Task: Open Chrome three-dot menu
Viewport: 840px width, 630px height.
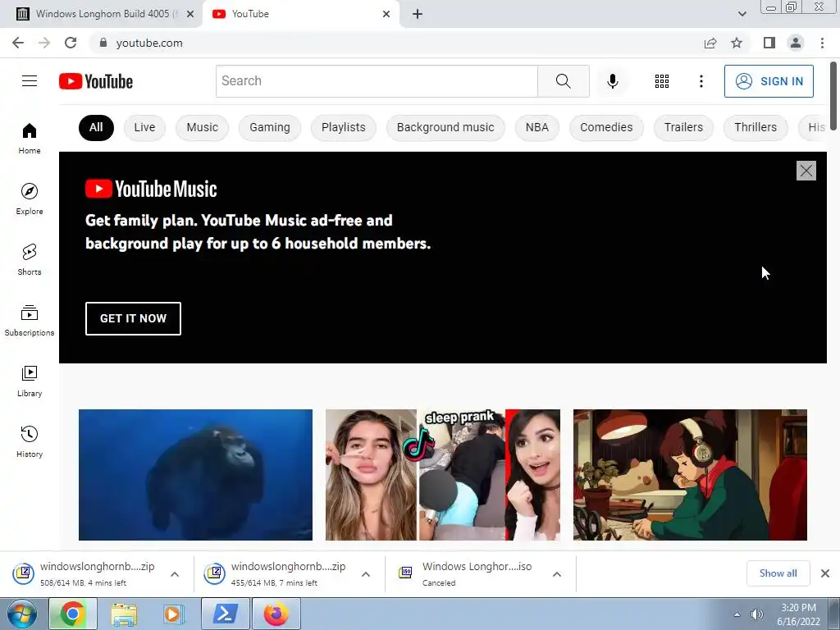Action: coord(822,43)
